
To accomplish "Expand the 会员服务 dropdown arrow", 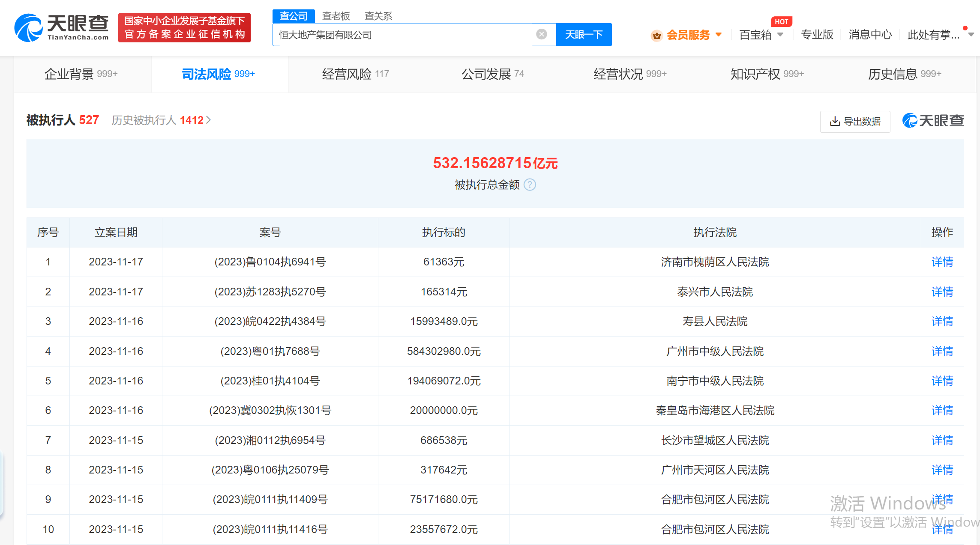I will click(719, 35).
